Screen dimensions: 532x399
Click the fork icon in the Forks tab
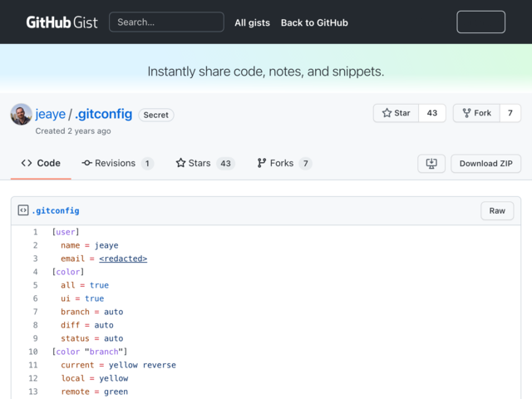click(x=261, y=163)
